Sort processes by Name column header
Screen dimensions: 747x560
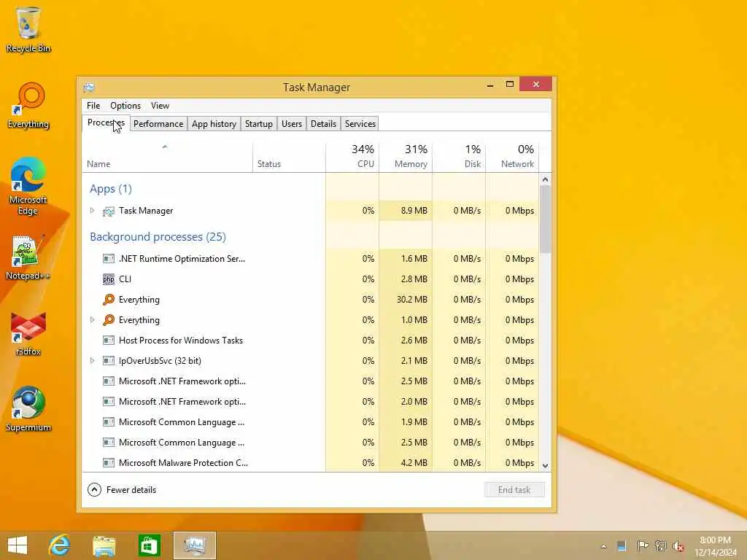[167, 157]
